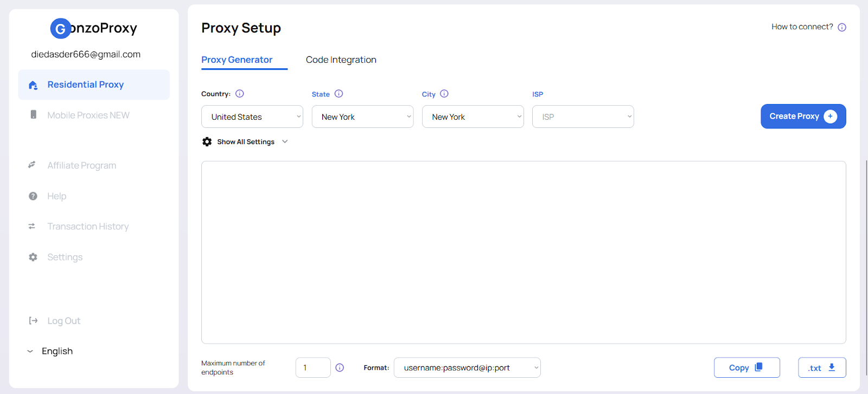The width and height of the screenshot is (868, 394).
Task: Open the Format dropdown
Action: click(x=467, y=367)
